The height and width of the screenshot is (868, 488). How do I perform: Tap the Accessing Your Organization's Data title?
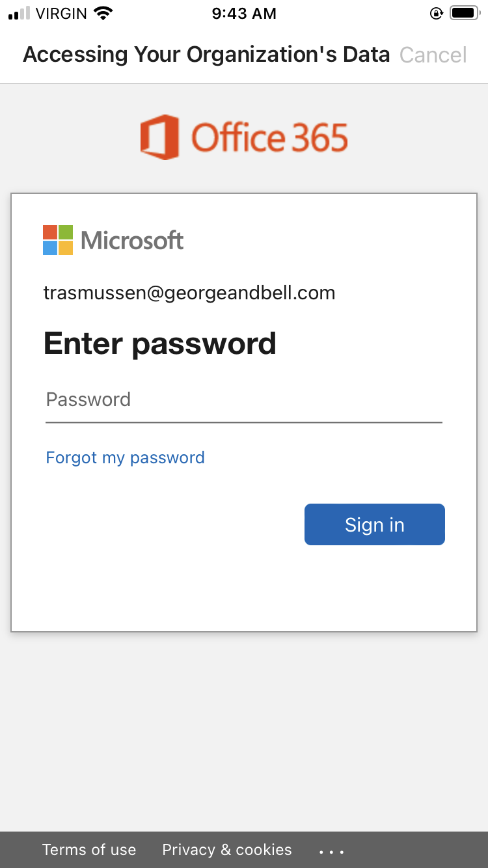pyautogui.click(x=206, y=55)
